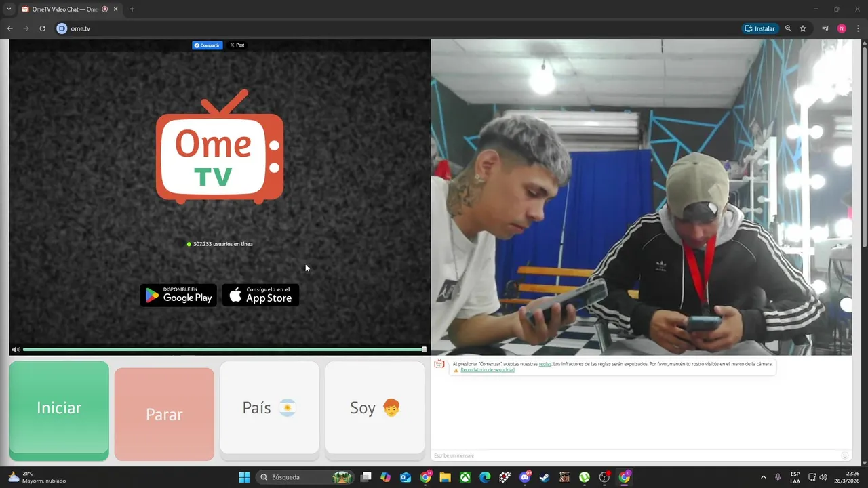
Task: Bookmark this page with the star
Action: (803, 28)
